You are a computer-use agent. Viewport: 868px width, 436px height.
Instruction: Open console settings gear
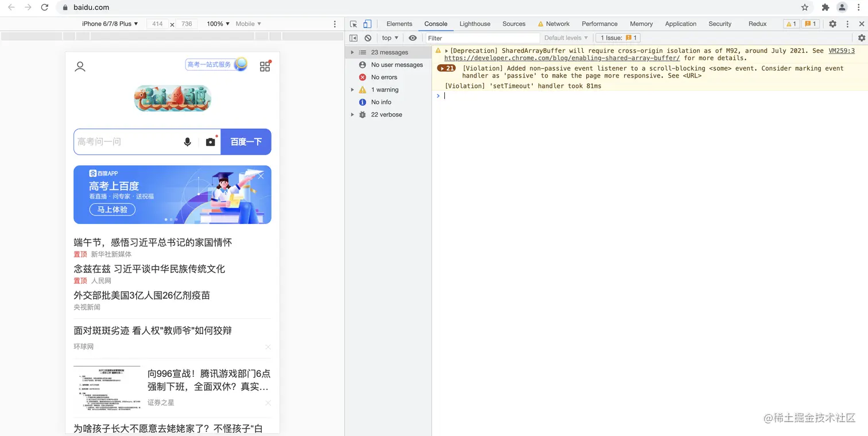click(861, 38)
